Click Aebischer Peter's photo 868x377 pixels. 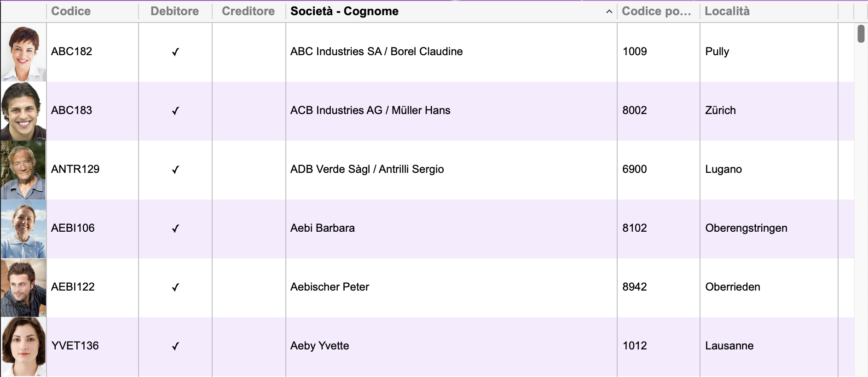point(23,288)
